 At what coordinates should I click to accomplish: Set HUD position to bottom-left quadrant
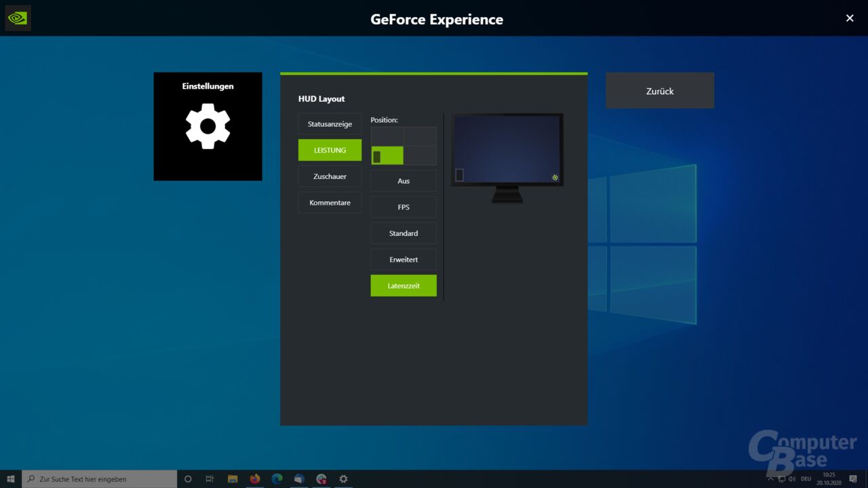(387, 155)
